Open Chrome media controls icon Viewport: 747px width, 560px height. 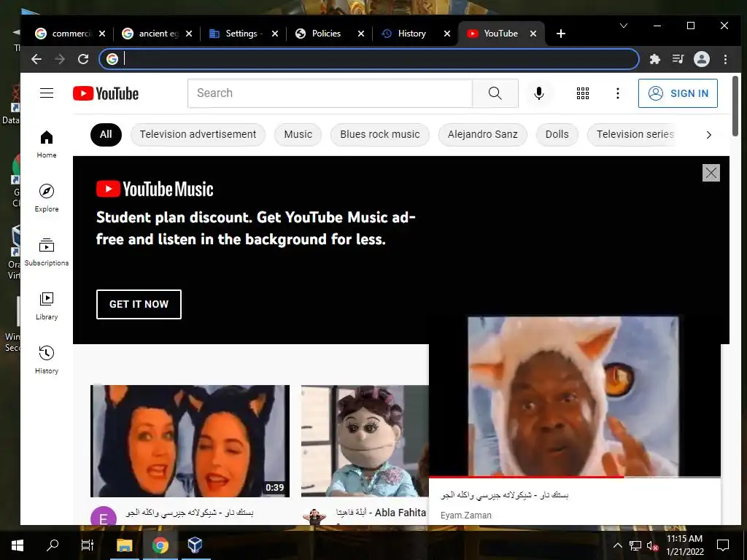tap(678, 59)
